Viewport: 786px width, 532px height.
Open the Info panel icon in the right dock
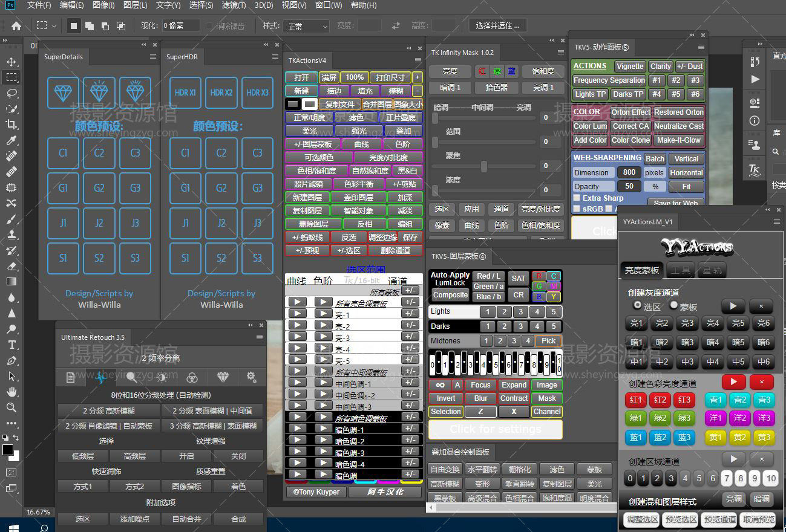(755, 120)
